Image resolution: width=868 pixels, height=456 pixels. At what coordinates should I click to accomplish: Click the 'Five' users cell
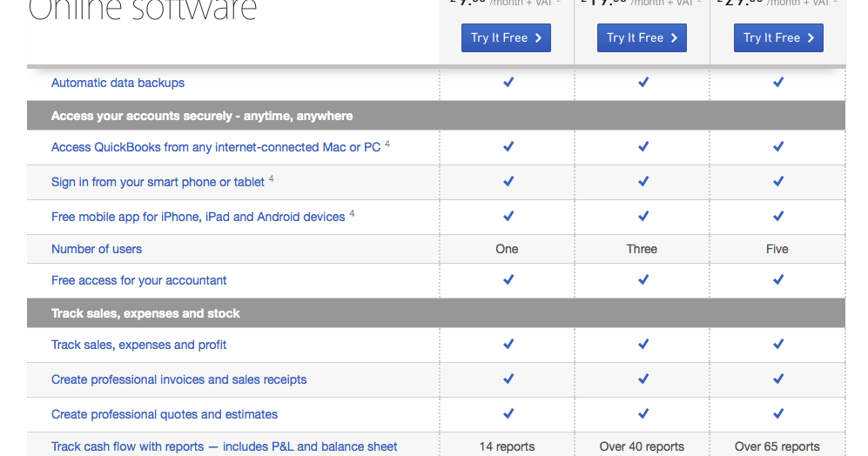tap(777, 249)
